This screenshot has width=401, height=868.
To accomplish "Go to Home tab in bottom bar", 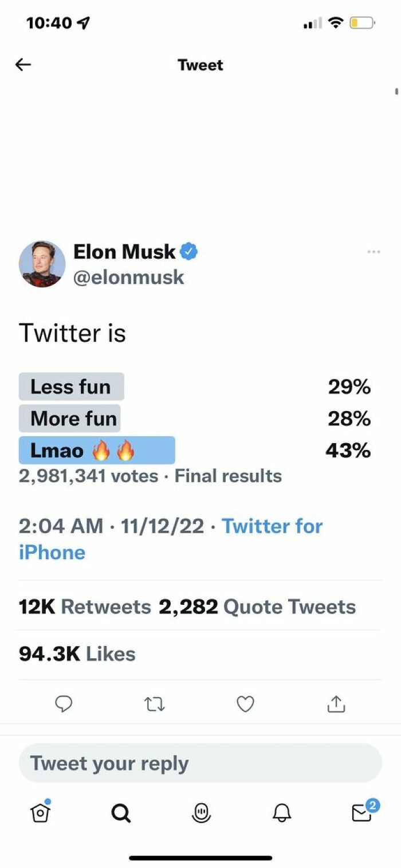I will pyautogui.click(x=39, y=811).
